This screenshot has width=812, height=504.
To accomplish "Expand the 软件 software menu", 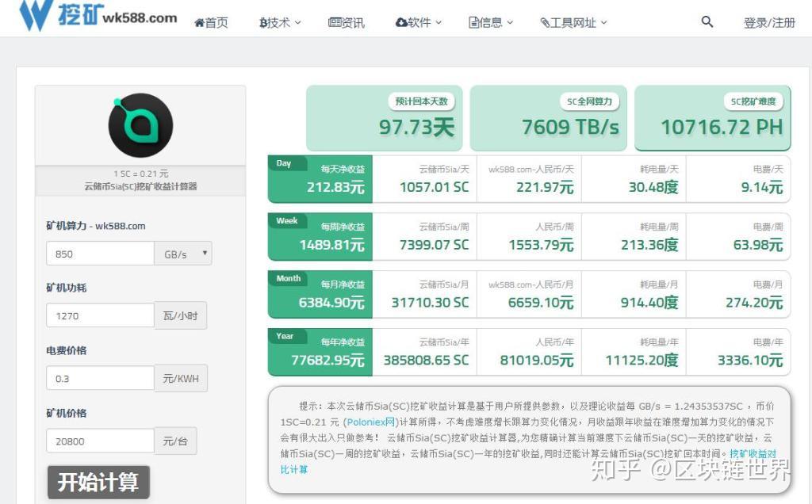I will (419, 23).
